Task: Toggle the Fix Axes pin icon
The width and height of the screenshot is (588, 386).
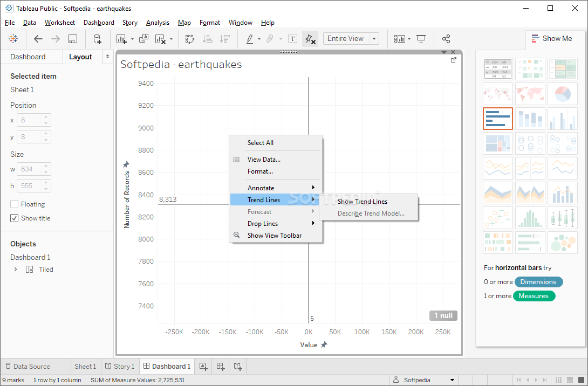Action: coord(310,39)
